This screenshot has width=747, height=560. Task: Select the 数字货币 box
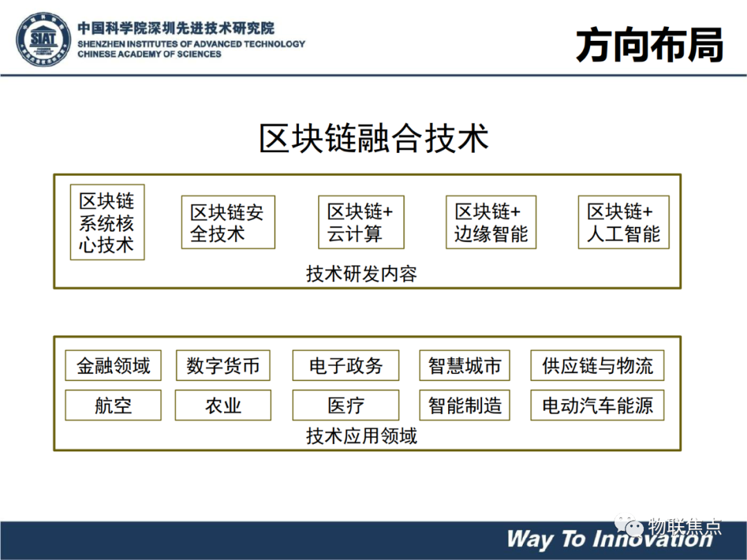tap(223, 366)
